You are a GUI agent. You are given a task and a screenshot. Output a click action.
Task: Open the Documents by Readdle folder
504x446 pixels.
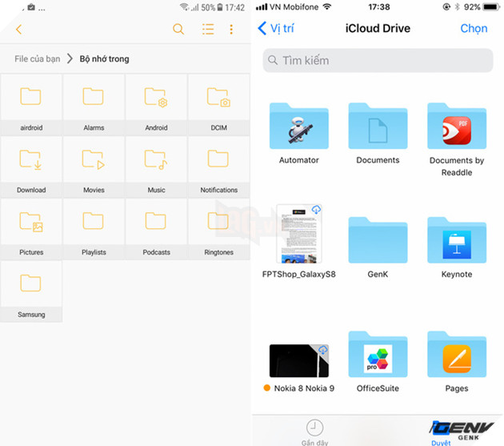click(457, 127)
